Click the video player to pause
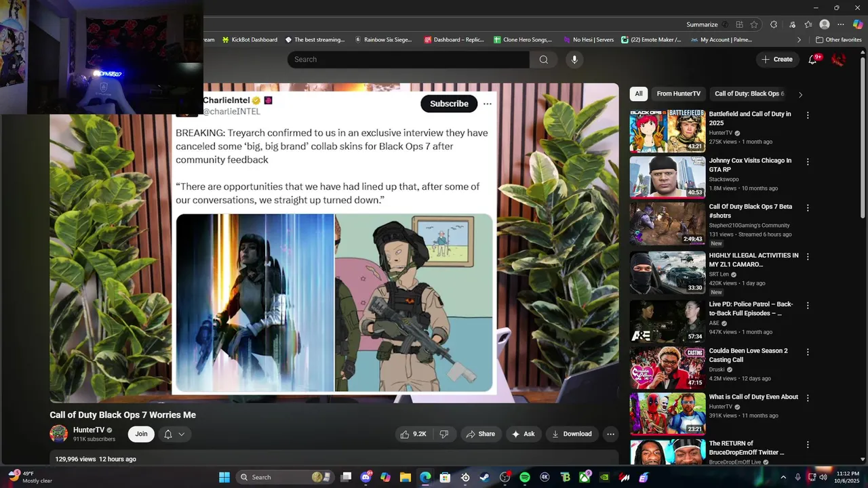Viewport: 868px width, 488px height. (x=334, y=243)
